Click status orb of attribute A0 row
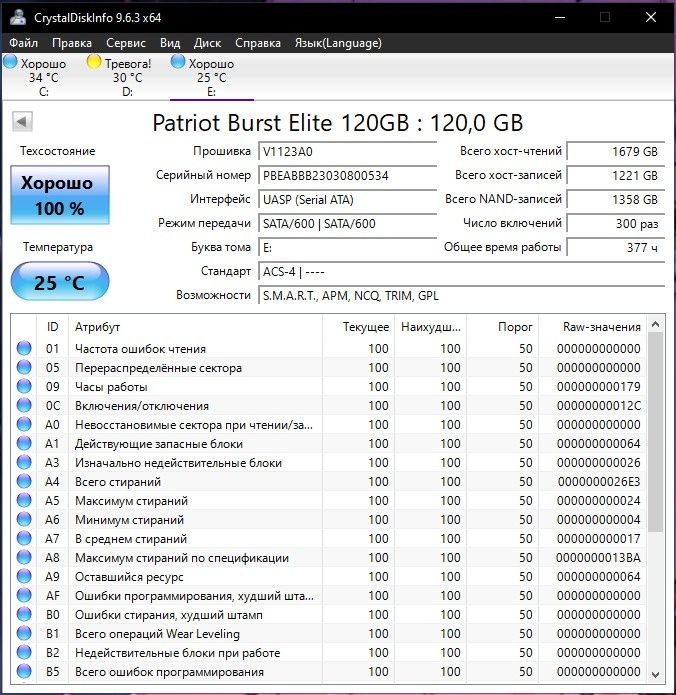 [x=24, y=425]
